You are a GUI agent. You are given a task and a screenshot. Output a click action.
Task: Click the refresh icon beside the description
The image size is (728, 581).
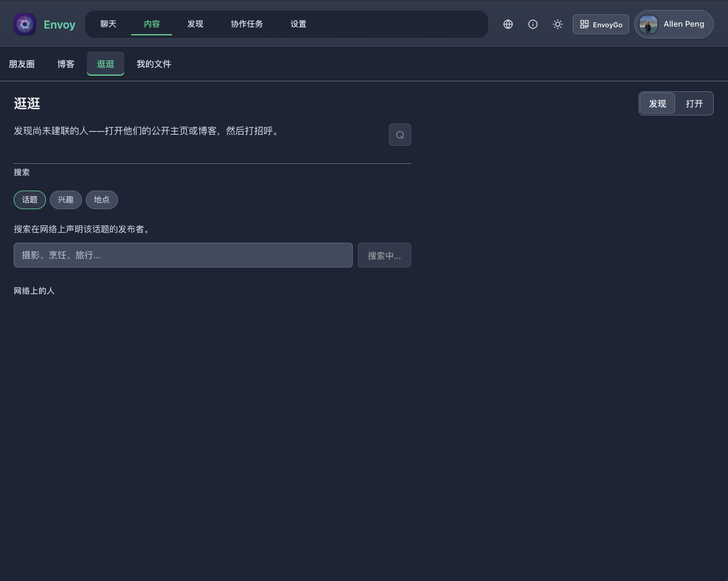(x=400, y=135)
